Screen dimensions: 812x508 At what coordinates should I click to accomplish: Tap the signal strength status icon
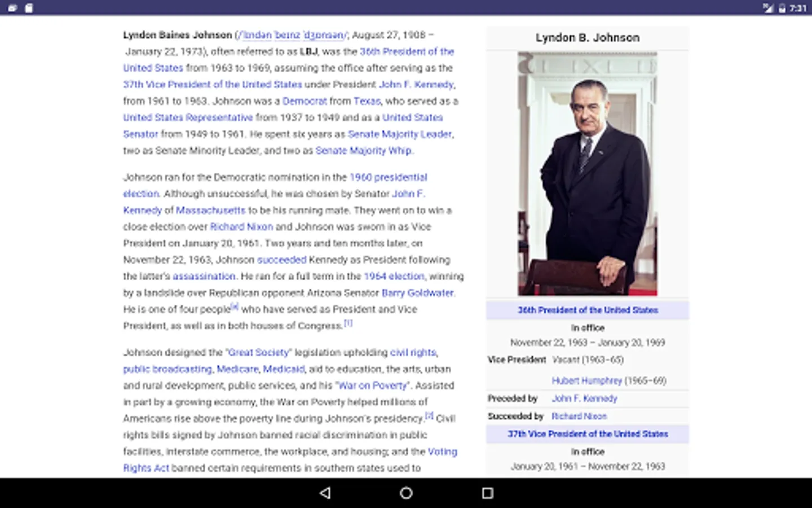(768, 8)
